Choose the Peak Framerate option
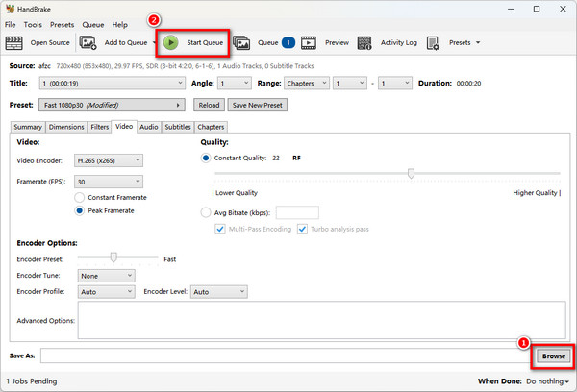This screenshot has height=392, width=577. click(x=80, y=210)
